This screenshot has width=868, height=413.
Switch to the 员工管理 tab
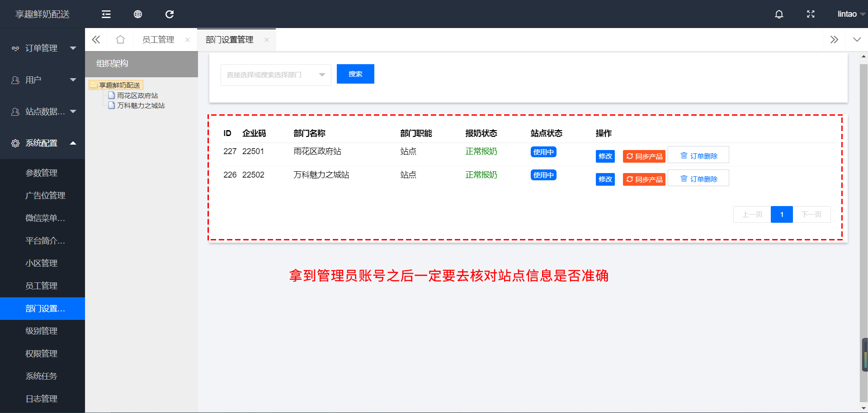[x=158, y=40]
